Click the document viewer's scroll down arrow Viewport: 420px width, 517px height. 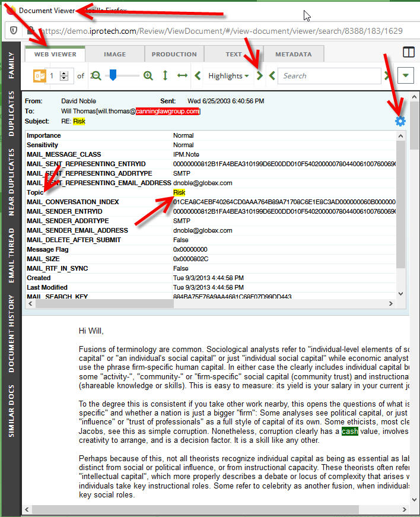click(415, 500)
